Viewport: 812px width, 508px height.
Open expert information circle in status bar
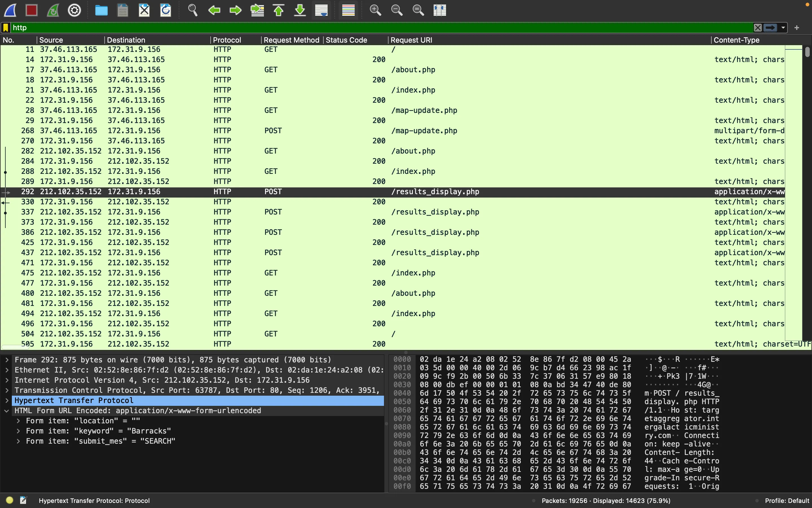tap(9, 500)
